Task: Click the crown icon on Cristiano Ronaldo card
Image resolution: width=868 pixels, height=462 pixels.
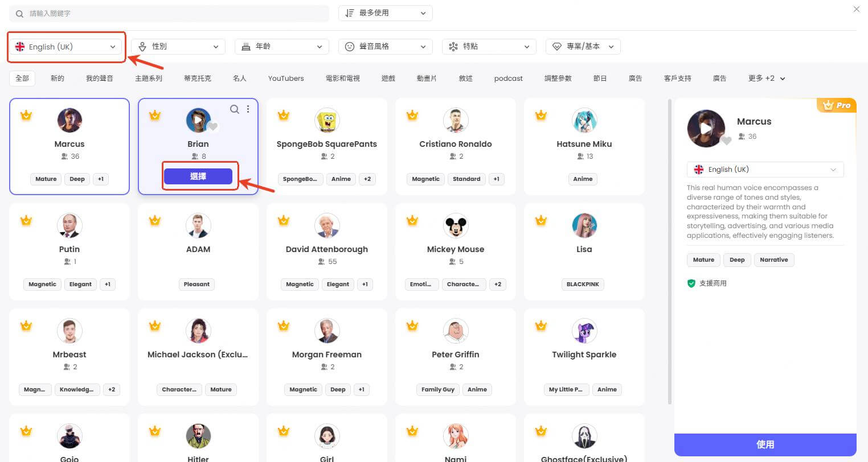Action: click(x=412, y=115)
